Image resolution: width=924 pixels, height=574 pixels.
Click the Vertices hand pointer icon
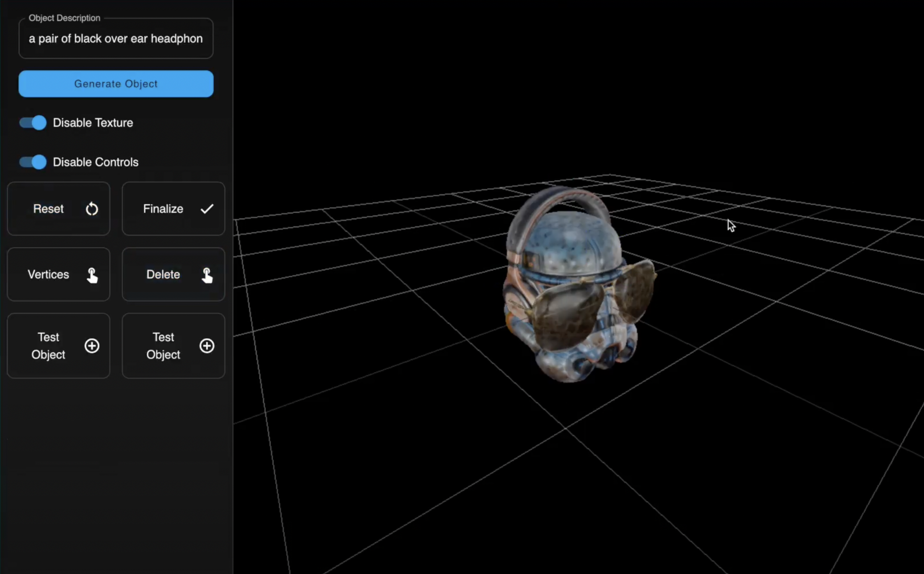pyautogui.click(x=92, y=275)
